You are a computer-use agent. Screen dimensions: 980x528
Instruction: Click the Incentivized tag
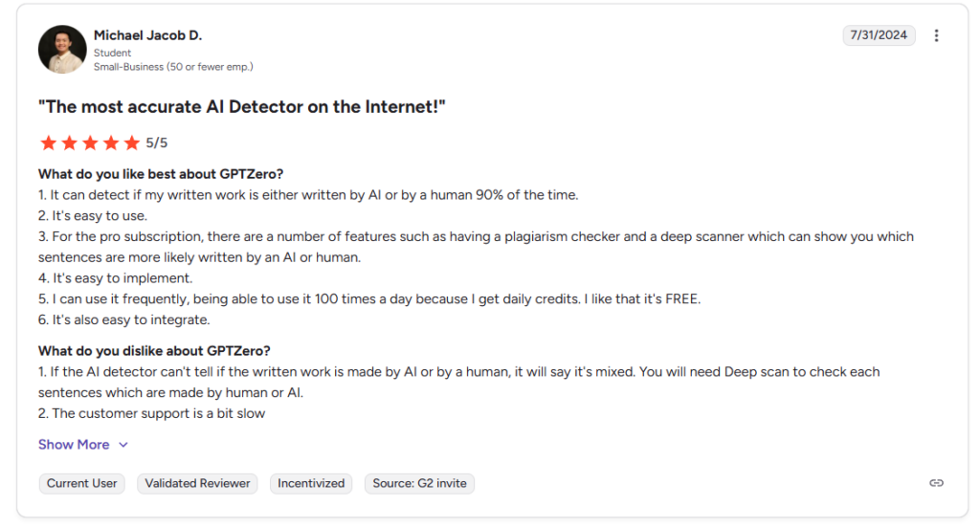point(311,483)
